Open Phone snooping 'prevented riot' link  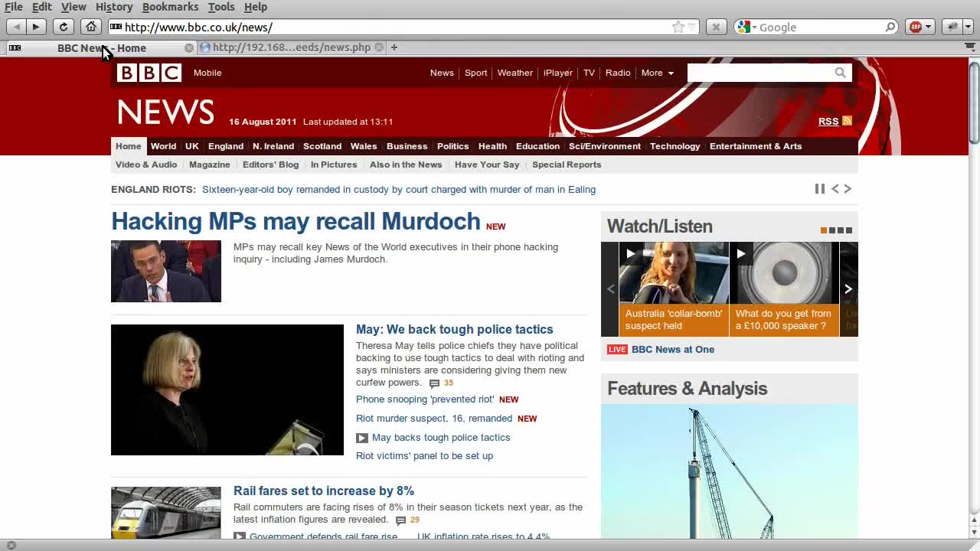point(425,399)
